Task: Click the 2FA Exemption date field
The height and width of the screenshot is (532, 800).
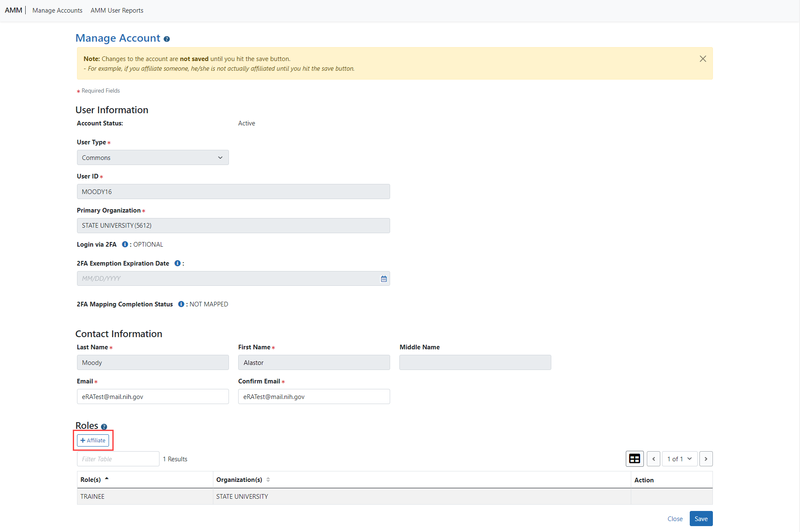Action: pyautogui.click(x=234, y=279)
